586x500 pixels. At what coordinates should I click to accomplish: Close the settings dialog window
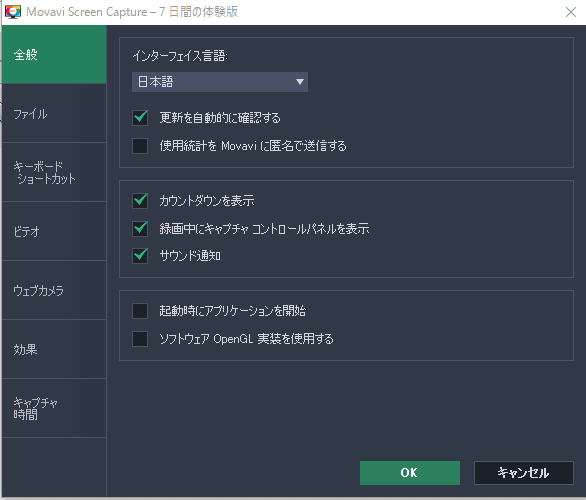coord(570,12)
